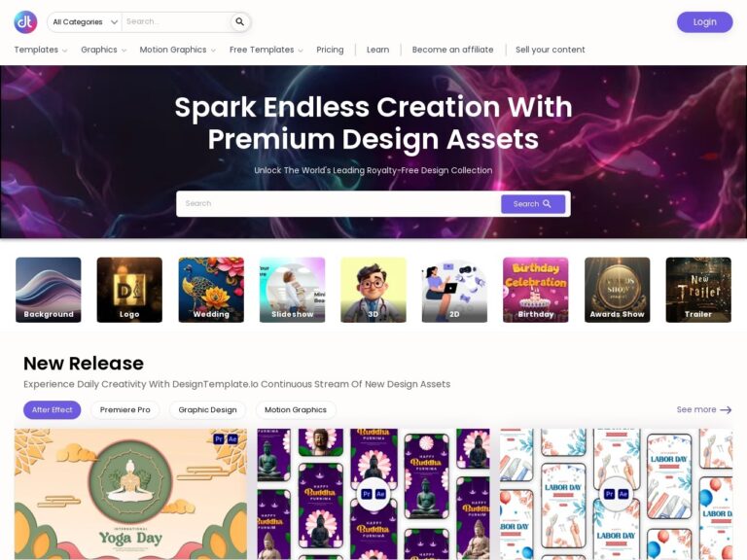
Task: Switch to the Graphic Design filter tab
Action: pos(208,410)
